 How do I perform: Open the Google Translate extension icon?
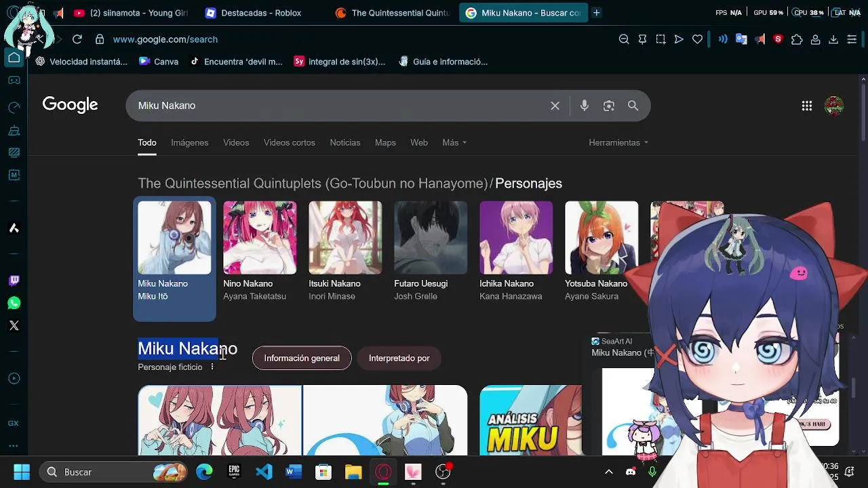[x=741, y=39]
